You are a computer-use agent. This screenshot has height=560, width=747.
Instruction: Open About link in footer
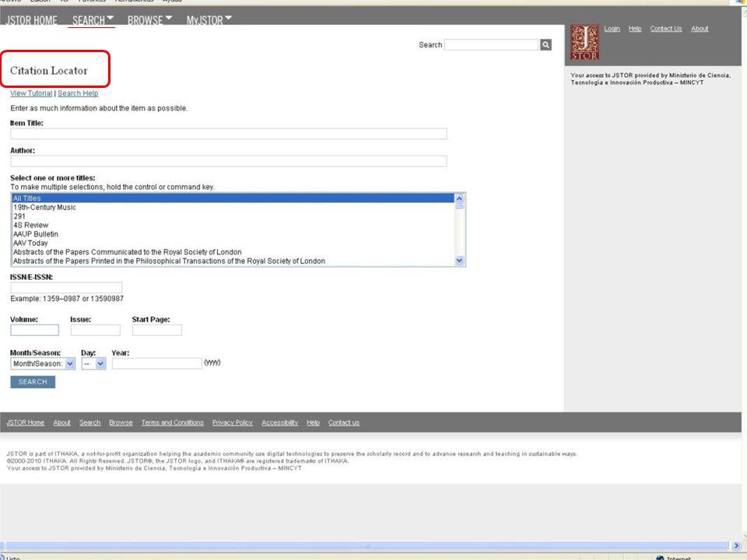[62, 423]
